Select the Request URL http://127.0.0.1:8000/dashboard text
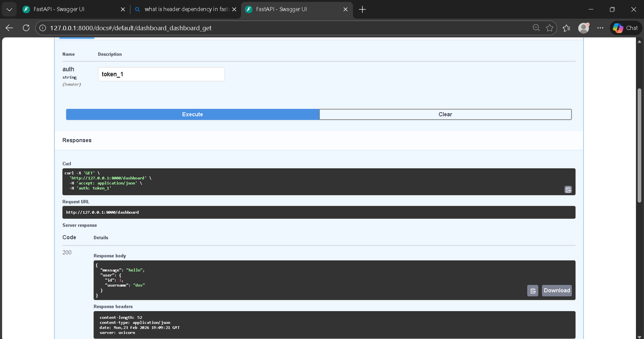Viewport: 644px width, 339px height. click(x=103, y=212)
